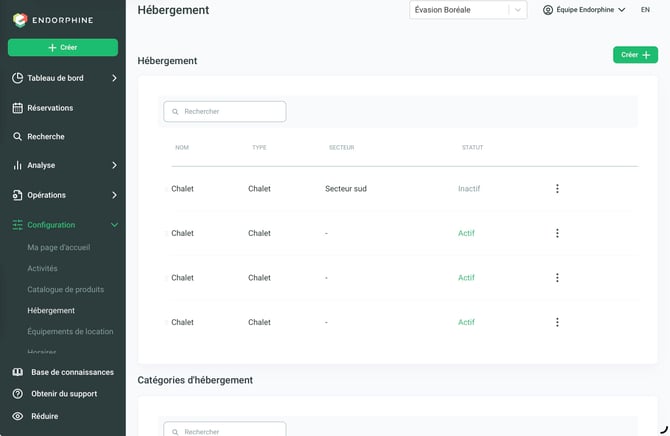Screen dimensions: 670x436
Task: Click the Secteur sud cell
Action: click(x=346, y=189)
